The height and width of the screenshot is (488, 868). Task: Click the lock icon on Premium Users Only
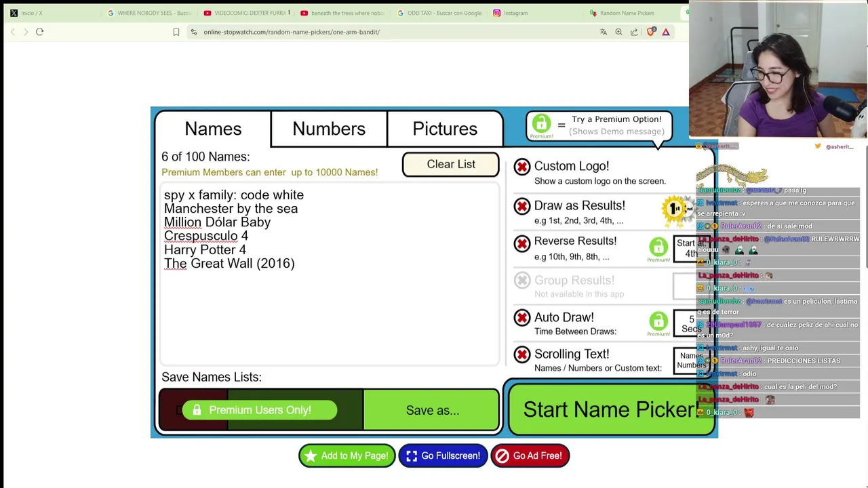pos(197,410)
